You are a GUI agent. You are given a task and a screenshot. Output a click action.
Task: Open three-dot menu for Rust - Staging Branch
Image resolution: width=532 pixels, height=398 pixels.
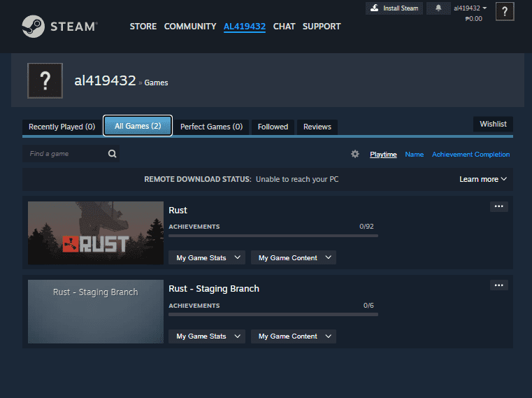click(x=498, y=285)
